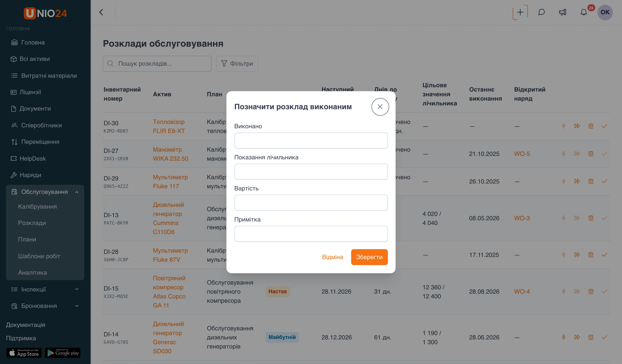Viewport: 622px width, 364px height.
Task: Expand the Бронювання section chevron
Action: point(77,306)
